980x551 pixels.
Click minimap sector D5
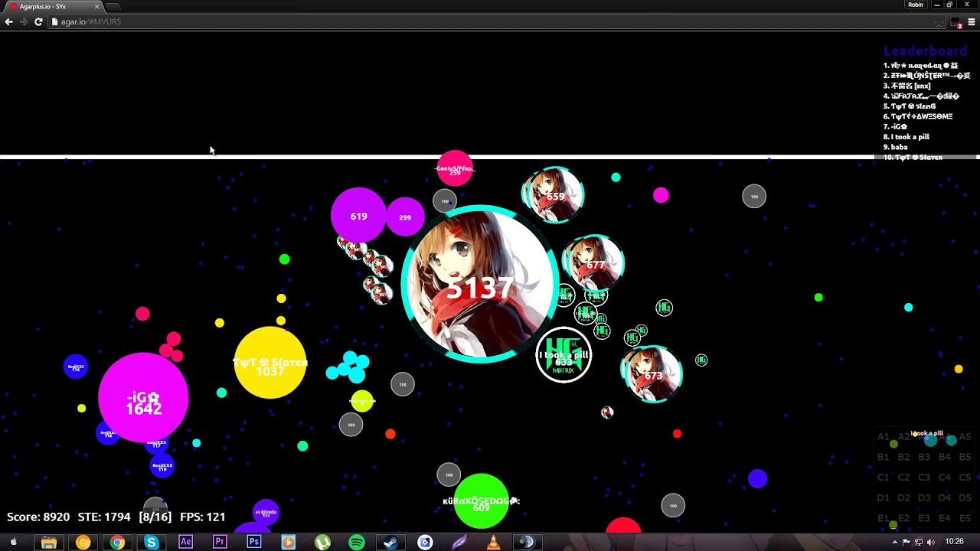(x=965, y=498)
